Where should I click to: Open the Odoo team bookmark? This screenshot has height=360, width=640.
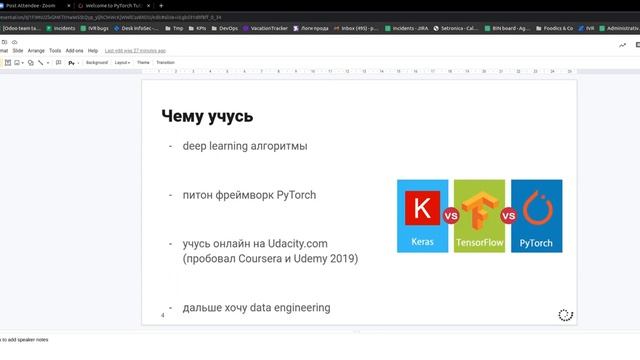pos(20,28)
